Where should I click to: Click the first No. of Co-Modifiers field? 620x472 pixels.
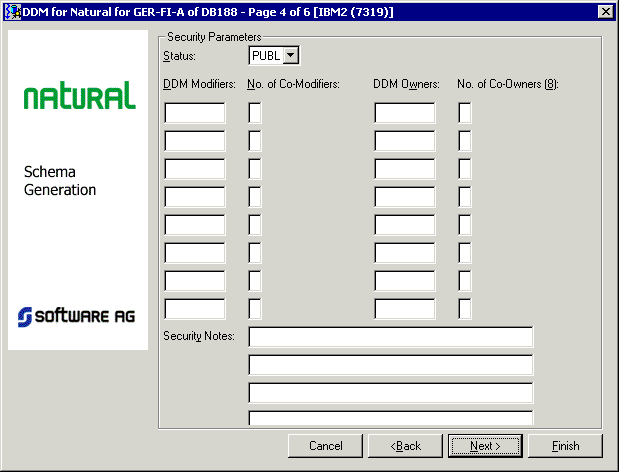pyautogui.click(x=255, y=113)
